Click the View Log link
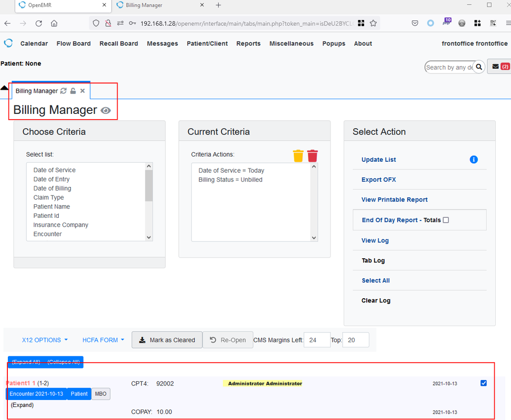The image size is (511, 420). click(375, 240)
